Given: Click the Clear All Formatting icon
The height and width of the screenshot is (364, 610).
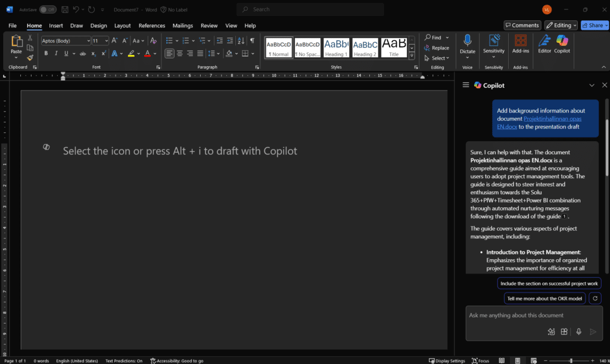Looking at the screenshot, I should (x=153, y=41).
